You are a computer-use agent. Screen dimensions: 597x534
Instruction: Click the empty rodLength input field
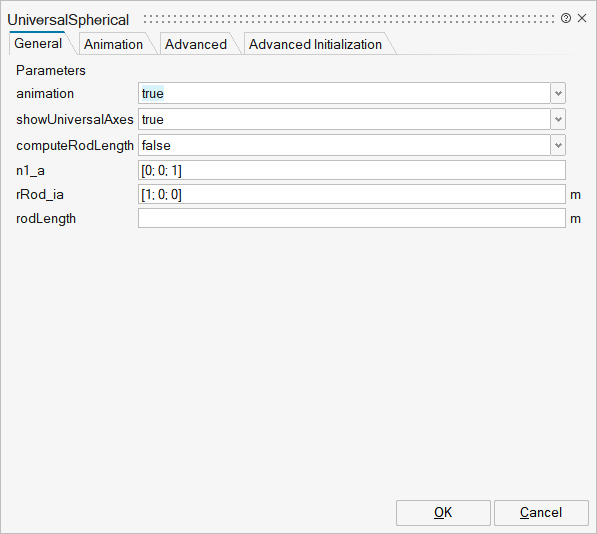click(x=352, y=218)
